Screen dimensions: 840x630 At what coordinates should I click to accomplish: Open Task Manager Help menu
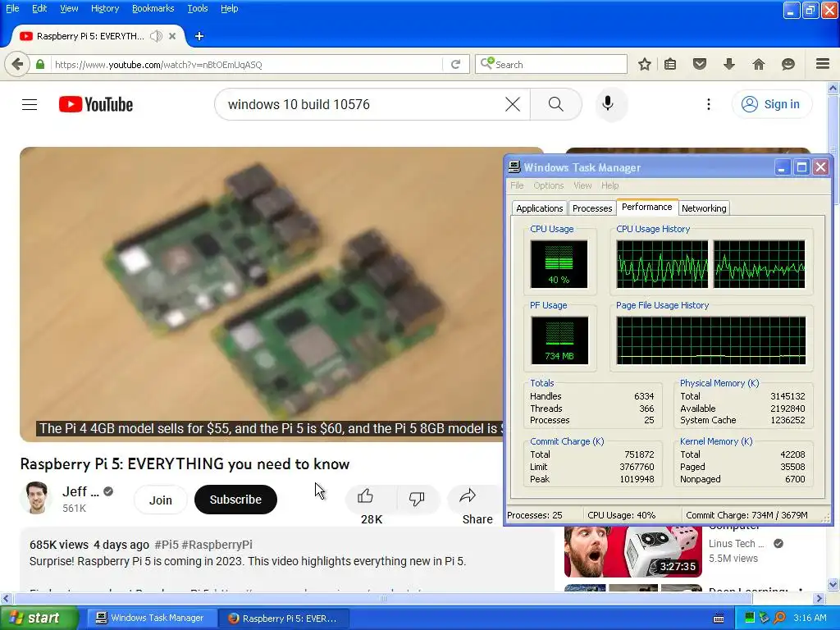pos(609,185)
